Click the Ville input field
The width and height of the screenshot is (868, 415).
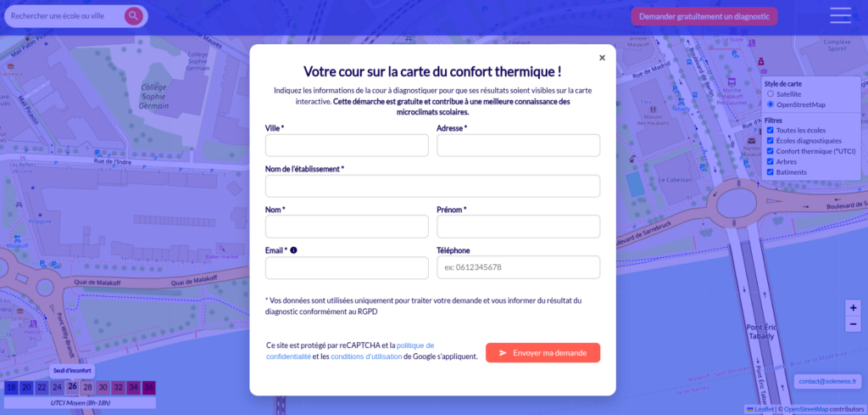pyautogui.click(x=347, y=145)
